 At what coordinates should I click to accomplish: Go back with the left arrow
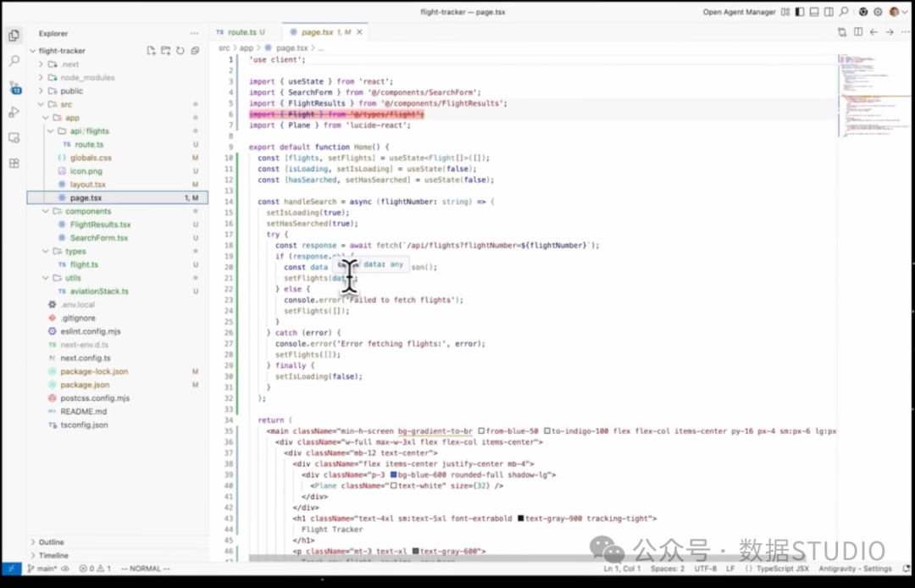(x=873, y=32)
